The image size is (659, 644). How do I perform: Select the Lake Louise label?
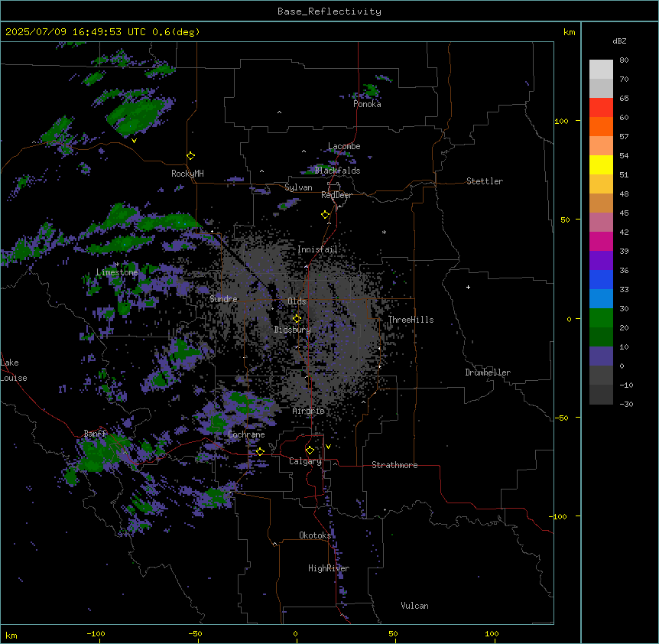click(14, 370)
